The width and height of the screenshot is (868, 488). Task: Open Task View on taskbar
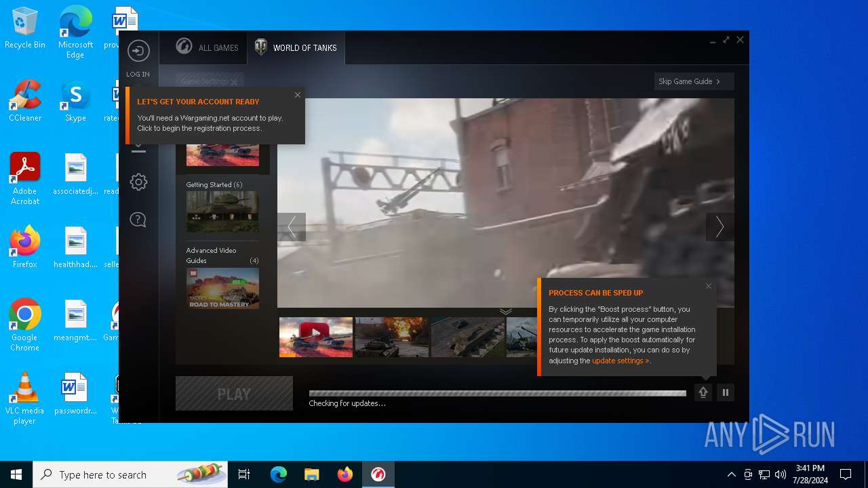244,474
